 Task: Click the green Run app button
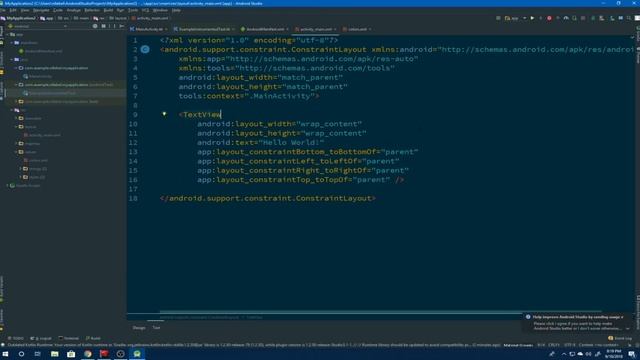tap(532, 18)
